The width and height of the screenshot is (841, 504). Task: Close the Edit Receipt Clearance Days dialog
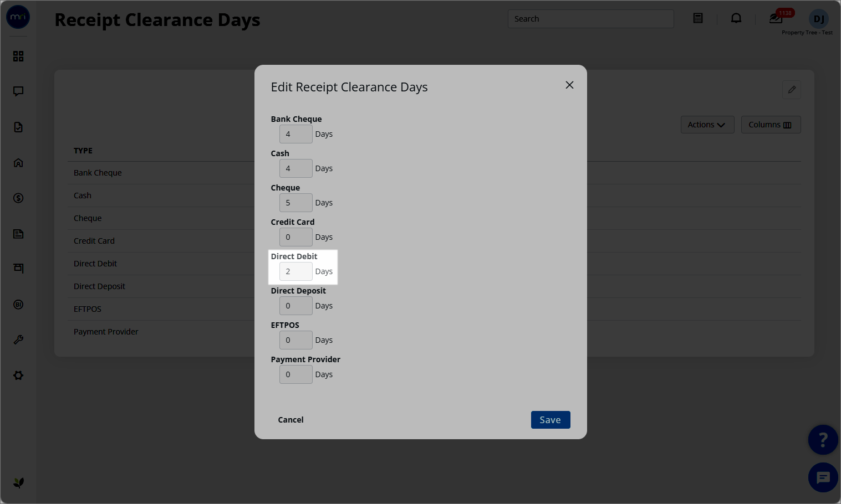[569, 85]
